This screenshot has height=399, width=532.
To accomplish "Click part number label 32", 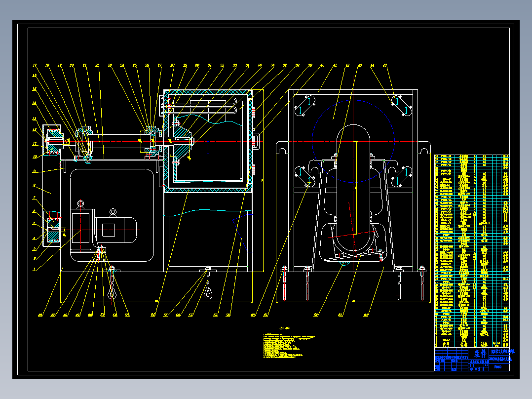I will click(222, 66).
